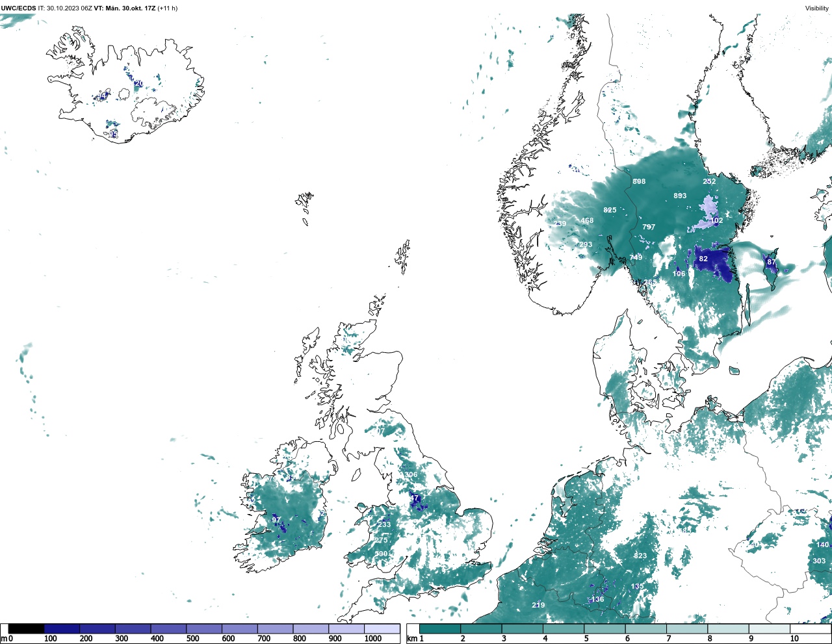Click the '106' visibility value on the map

tap(679, 274)
